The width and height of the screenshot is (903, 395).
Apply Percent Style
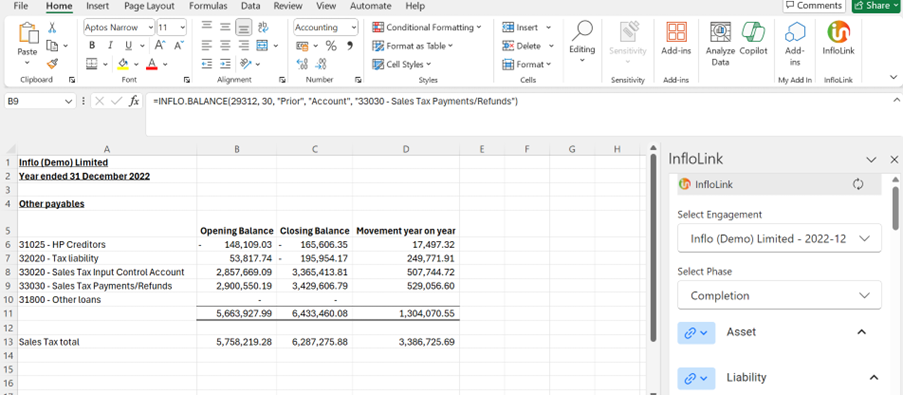click(x=331, y=45)
